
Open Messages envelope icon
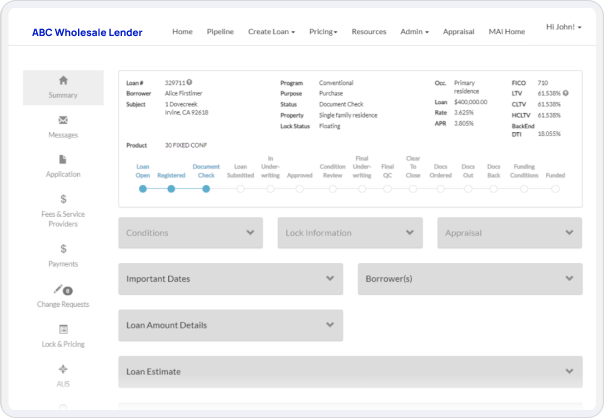click(x=63, y=120)
